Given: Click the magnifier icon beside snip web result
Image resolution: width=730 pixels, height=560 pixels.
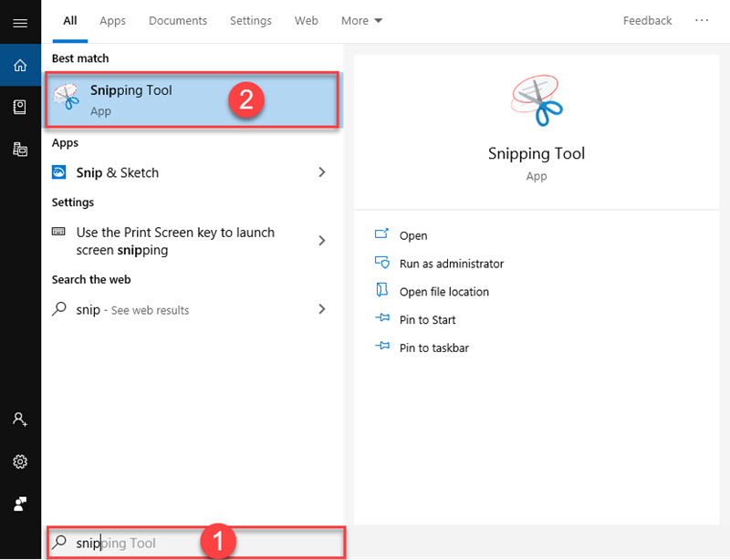Looking at the screenshot, I should pyautogui.click(x=59, y=308).
